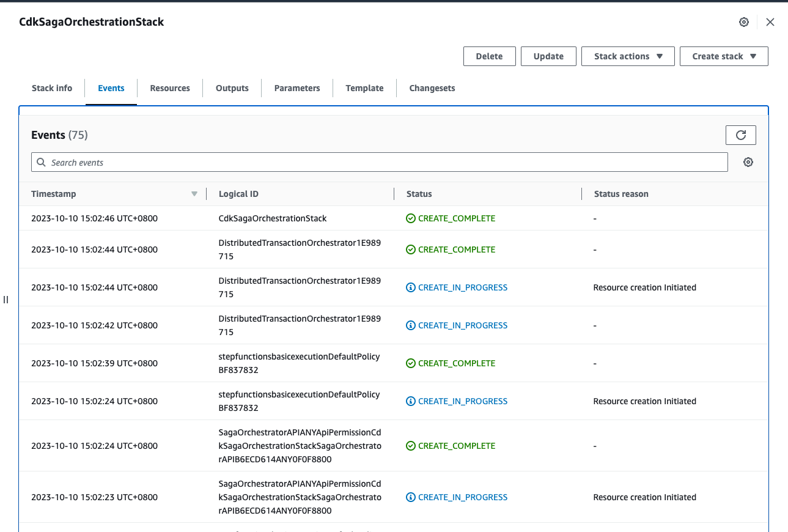Click CREATE_IN_PROGRESS status at 15:02:23
Image resolution: width=788 pixels, height=532 pixels.
pyautogui.click(x=457, y=497)
